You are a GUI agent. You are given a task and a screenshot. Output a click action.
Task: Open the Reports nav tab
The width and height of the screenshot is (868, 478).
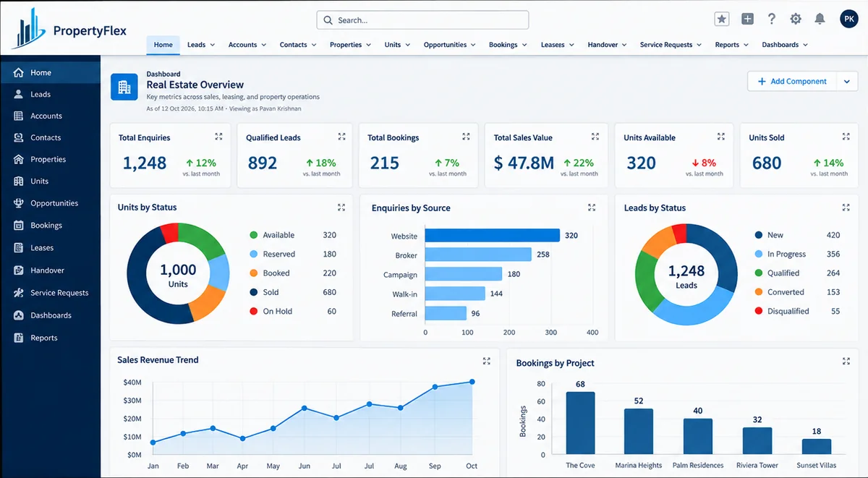[732, 45]
